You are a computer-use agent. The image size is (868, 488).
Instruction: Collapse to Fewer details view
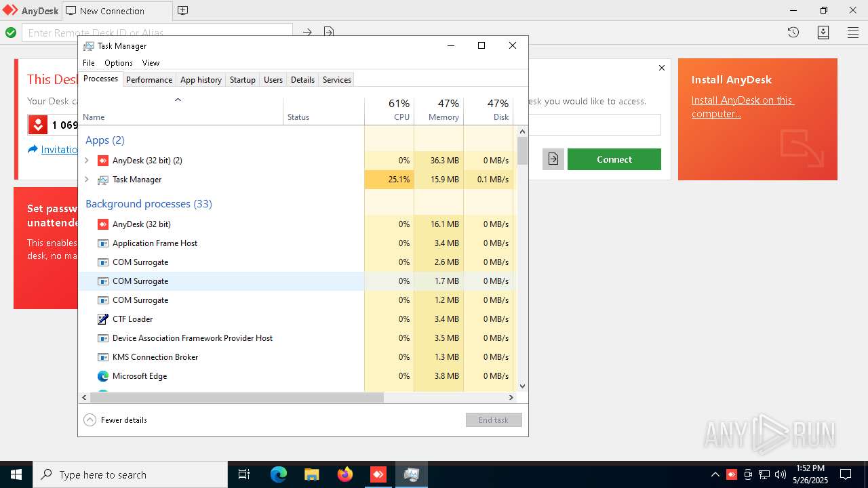(x=115, y=420)
